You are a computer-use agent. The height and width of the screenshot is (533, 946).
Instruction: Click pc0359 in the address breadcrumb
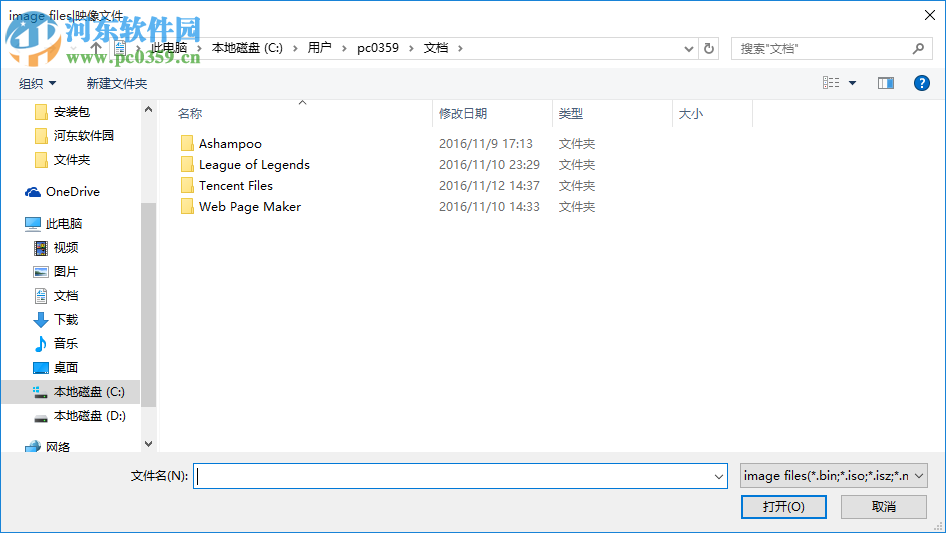click(x=378, y=48)
